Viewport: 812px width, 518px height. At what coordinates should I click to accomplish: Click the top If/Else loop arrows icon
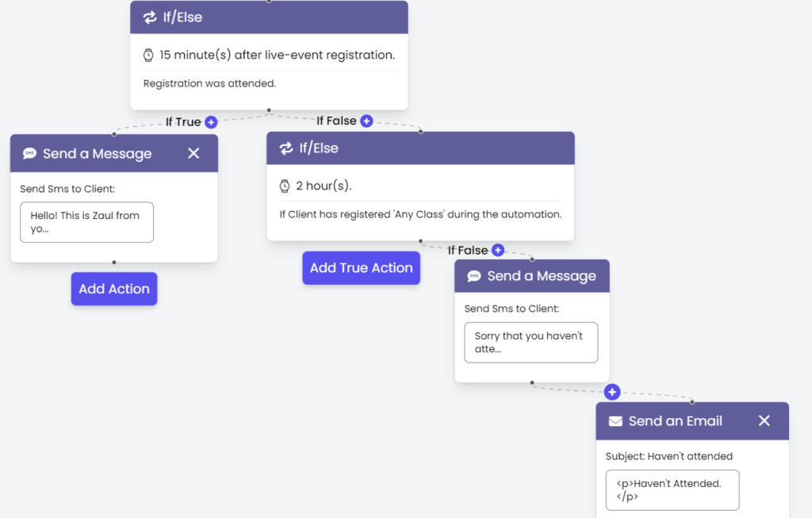[149, 17]
